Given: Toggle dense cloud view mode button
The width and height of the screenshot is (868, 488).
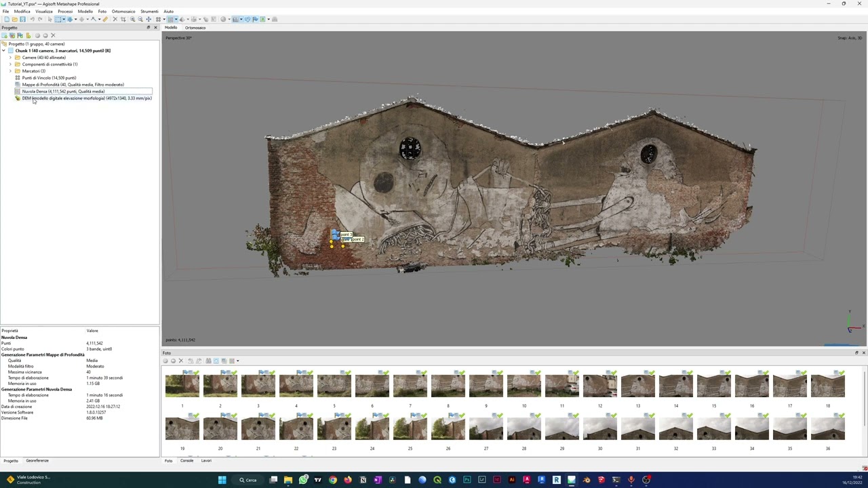Looking at the screenshot, I should (x=170, y=19).
